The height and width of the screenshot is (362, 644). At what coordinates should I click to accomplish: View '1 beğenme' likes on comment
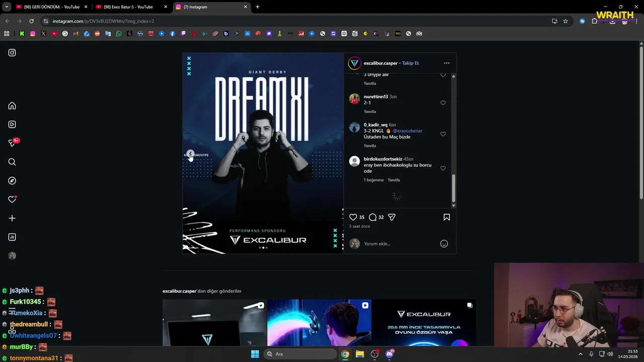[x=374, y=180]
